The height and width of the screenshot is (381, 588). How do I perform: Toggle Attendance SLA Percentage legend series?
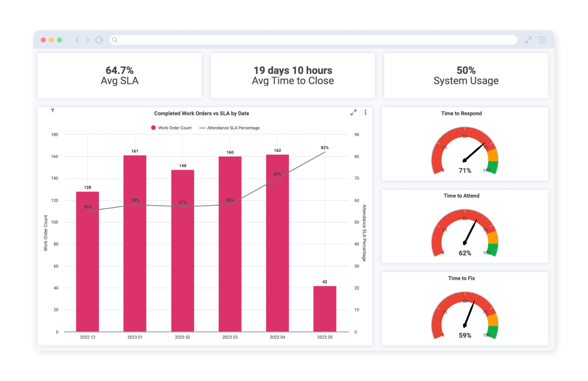coord(230,128)
